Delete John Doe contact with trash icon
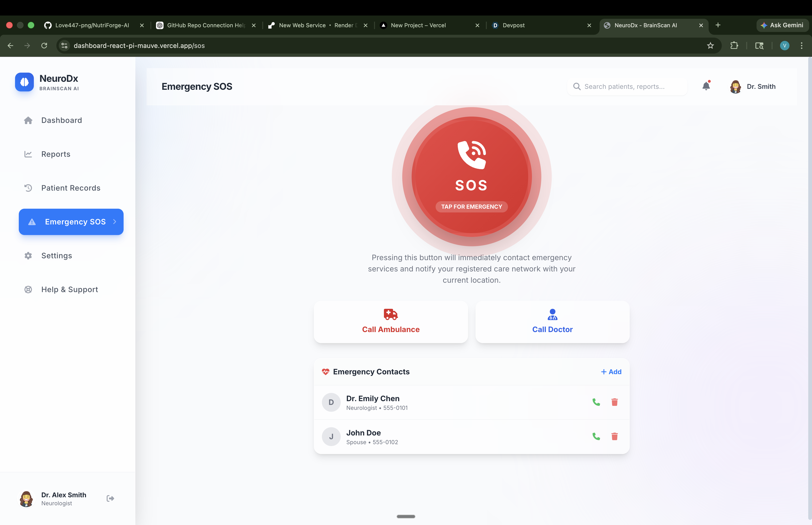812x525 pixels. click(x=614, y=436)
